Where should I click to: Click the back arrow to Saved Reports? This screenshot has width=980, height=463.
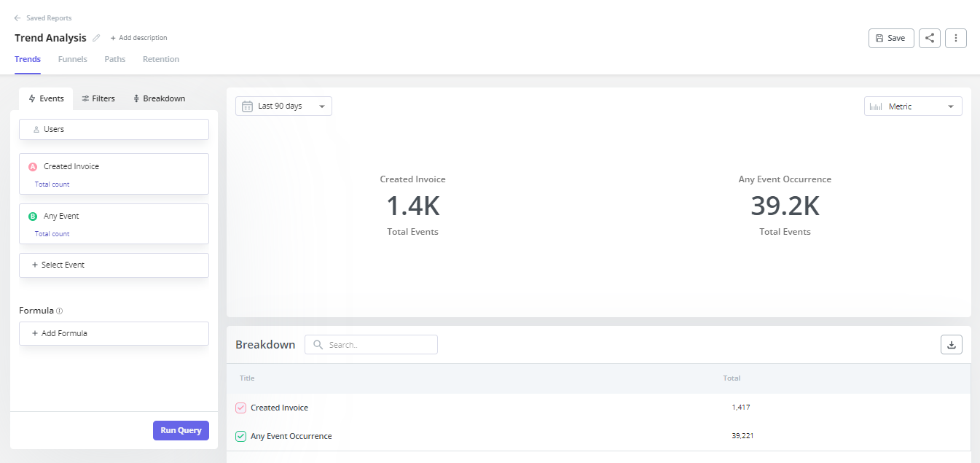17,18
